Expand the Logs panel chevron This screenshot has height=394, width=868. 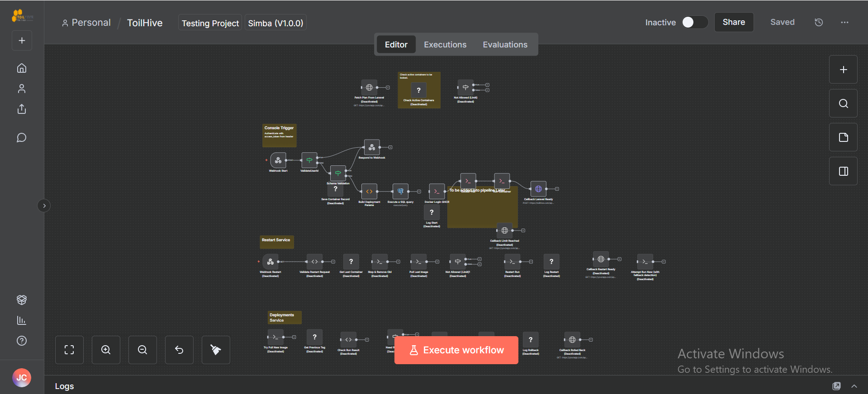(x=854, y=386)
